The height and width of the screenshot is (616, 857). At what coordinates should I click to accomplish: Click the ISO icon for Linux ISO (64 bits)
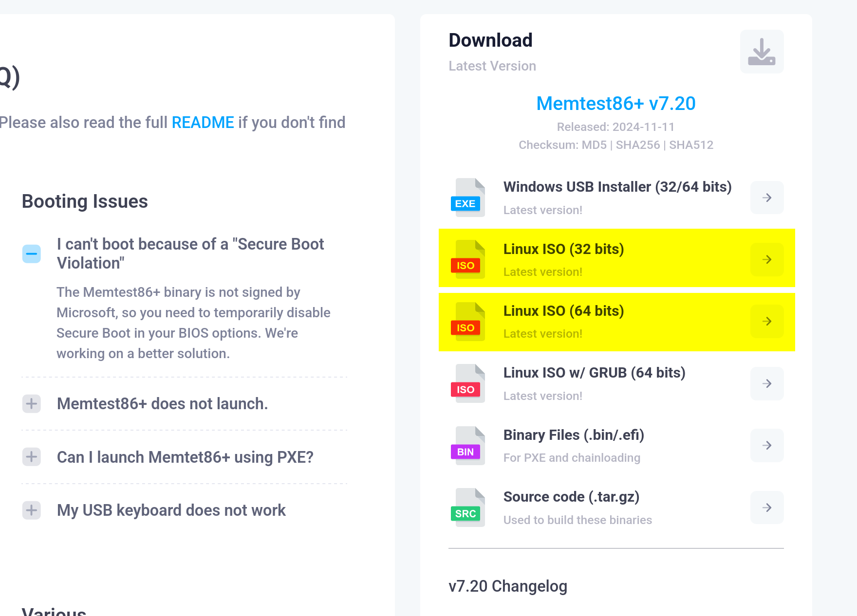point(467,322)
